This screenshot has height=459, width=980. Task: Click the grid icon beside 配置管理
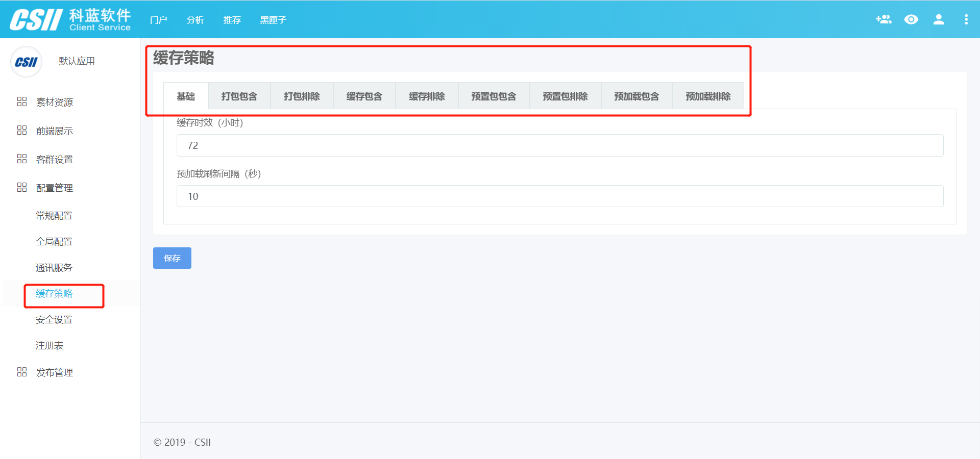[x=22, y=187]
